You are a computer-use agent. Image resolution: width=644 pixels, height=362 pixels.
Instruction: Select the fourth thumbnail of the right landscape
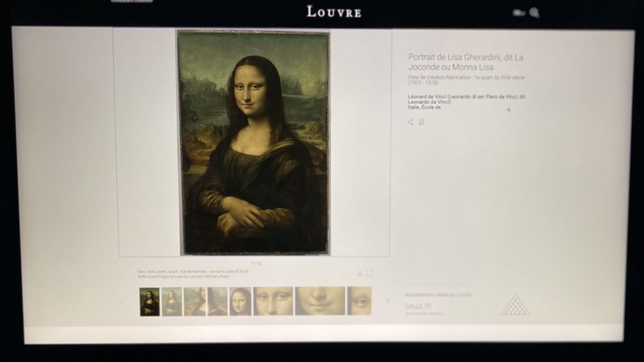click(x=218, y=301)
